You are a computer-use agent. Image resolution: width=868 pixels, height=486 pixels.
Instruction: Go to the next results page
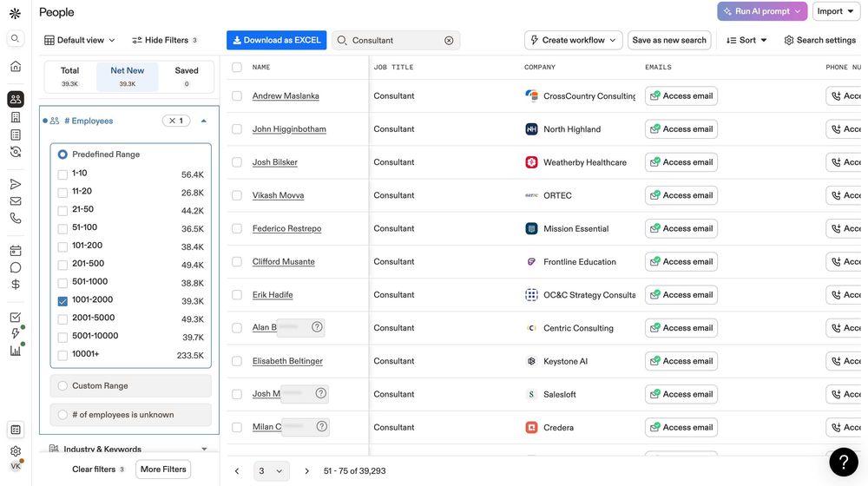tap(306, 471)
